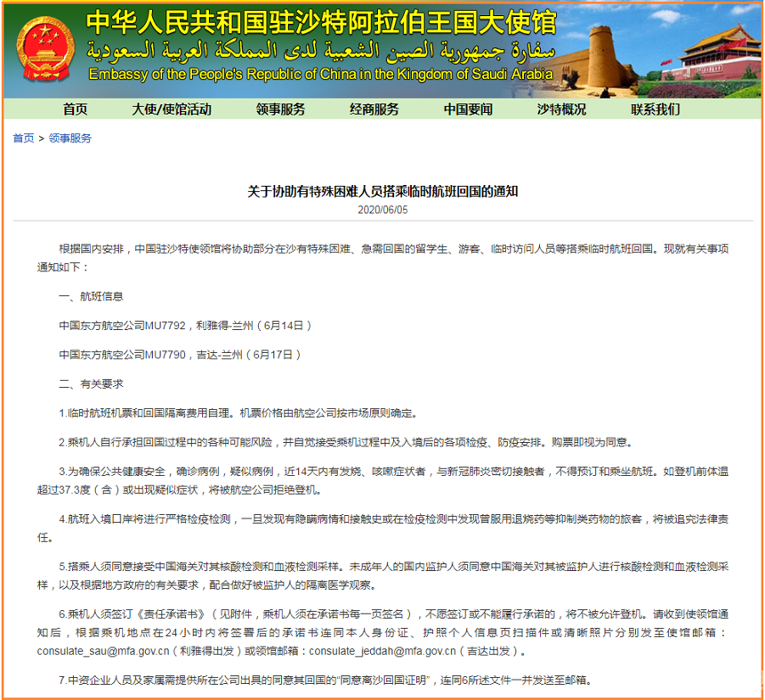
Task: Click the MU7792 利雅得-兰州 flight line
Action: pyautogui.click(x=185, y=326)
